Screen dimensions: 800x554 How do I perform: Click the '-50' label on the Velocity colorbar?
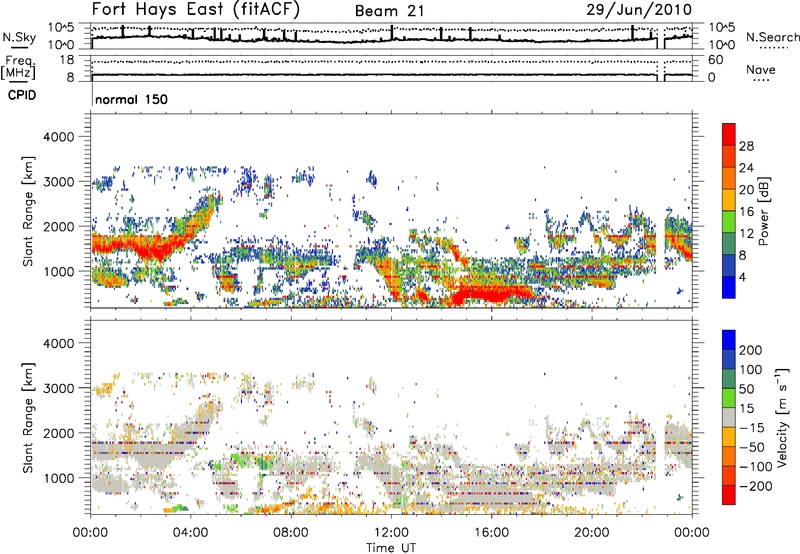pos(752,448)
